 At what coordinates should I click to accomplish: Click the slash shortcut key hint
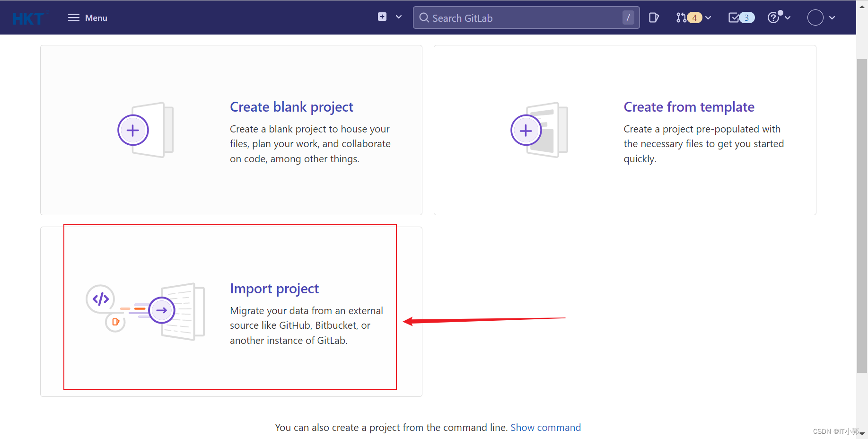coord(628,18)
